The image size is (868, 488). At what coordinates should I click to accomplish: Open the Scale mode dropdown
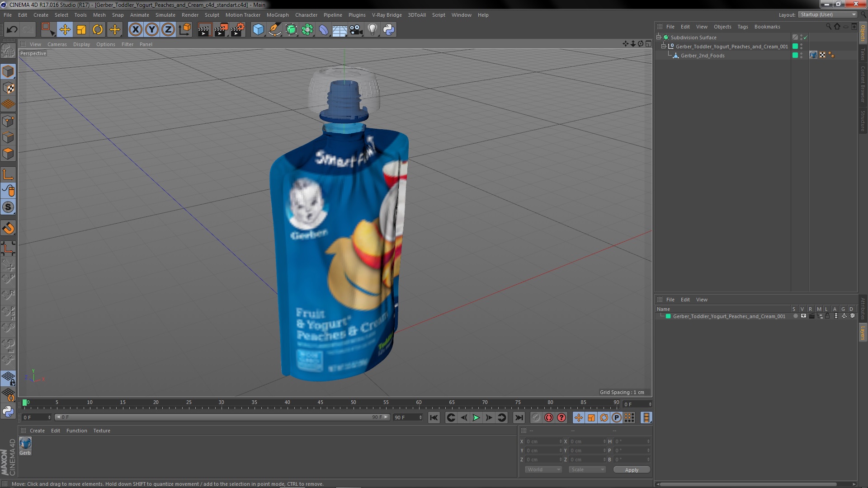pyautogui.click(x=587, y=470)
